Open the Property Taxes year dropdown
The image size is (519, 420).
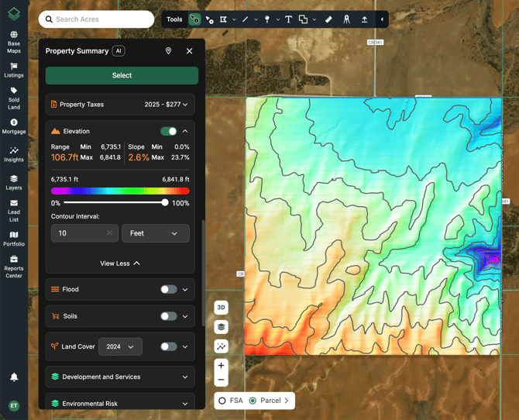166,105
